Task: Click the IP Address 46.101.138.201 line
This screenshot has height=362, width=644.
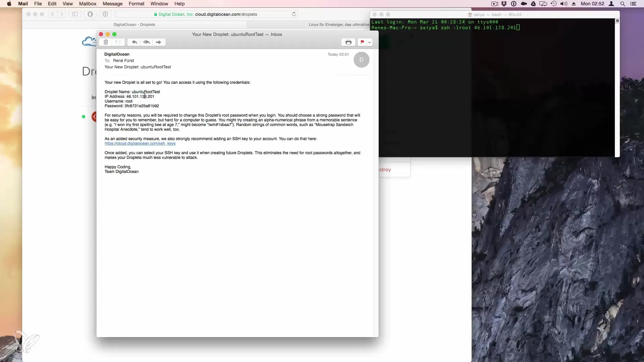Action: click(129, 97)
